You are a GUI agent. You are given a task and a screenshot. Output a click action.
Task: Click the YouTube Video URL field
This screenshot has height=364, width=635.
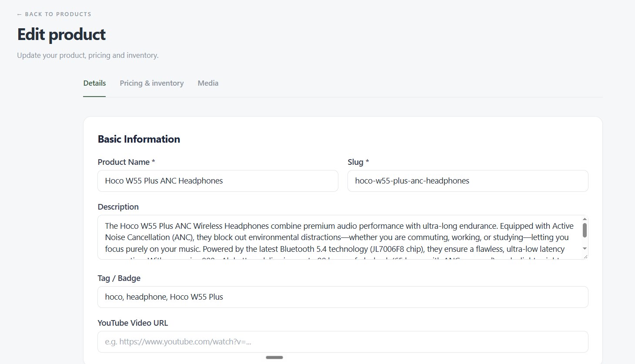click(x=343, y=342)
